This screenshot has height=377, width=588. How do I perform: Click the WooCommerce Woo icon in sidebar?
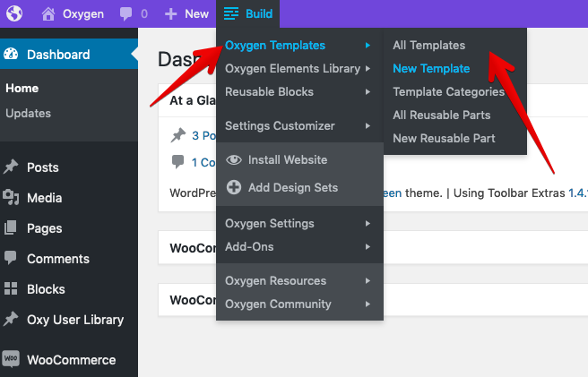point(11,358)
